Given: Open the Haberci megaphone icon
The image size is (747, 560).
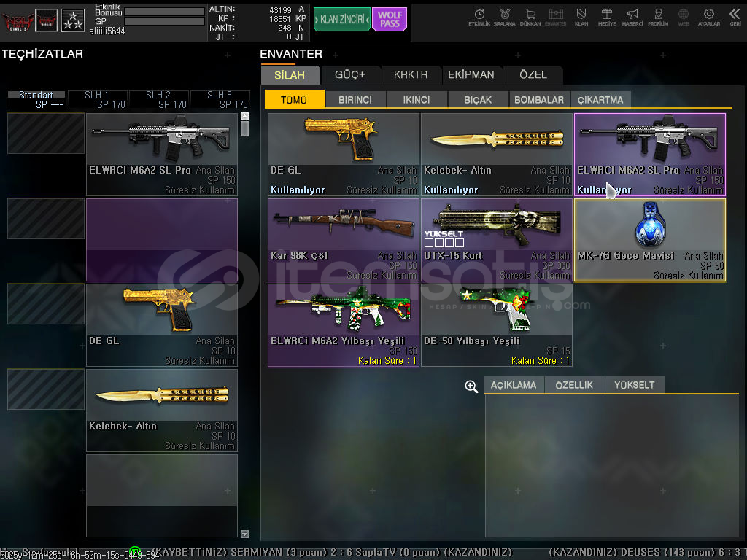Looking at the screenshot, I should (x=632, y=17).
